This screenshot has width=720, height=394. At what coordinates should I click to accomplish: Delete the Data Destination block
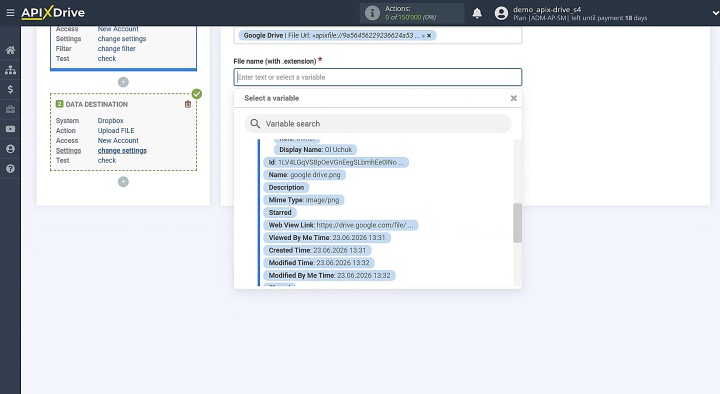pos(188,104)
